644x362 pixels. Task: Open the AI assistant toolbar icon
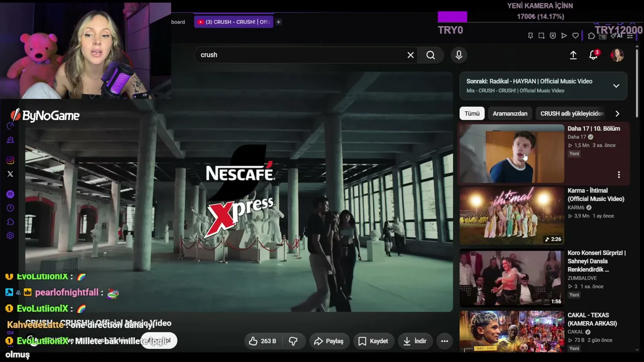617,36
